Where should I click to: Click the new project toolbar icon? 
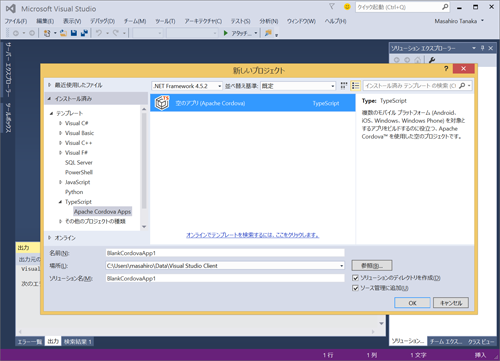47,33
